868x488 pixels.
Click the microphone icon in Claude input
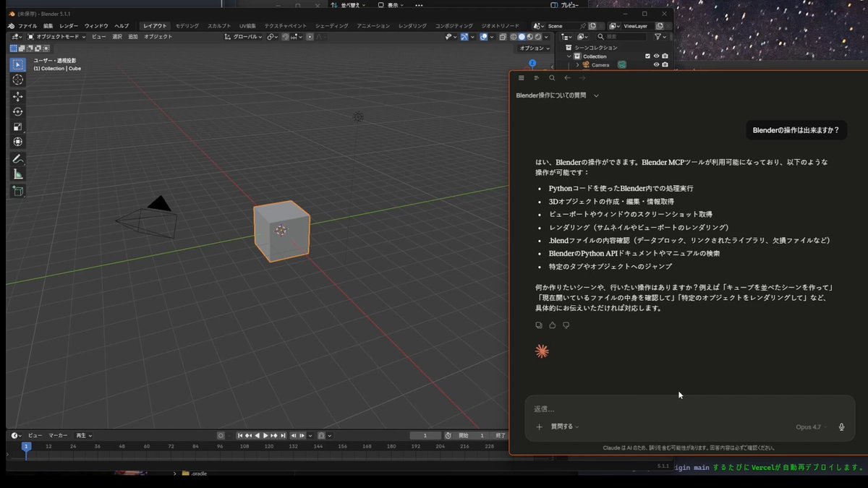click(841, 427)
